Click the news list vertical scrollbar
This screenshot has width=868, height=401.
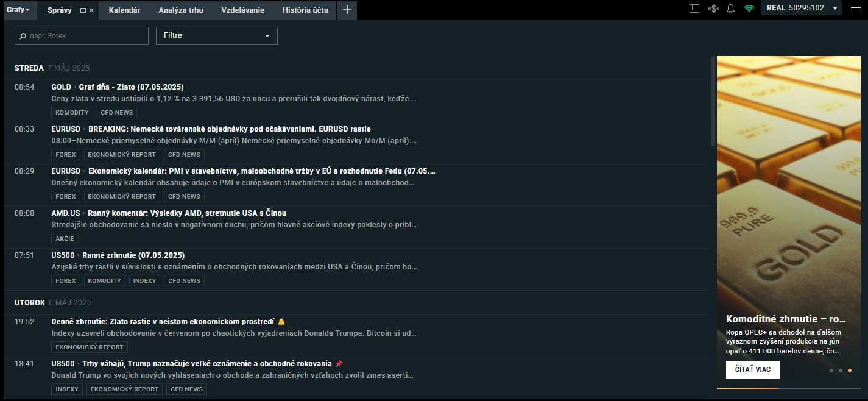click(x=713, y=101)
